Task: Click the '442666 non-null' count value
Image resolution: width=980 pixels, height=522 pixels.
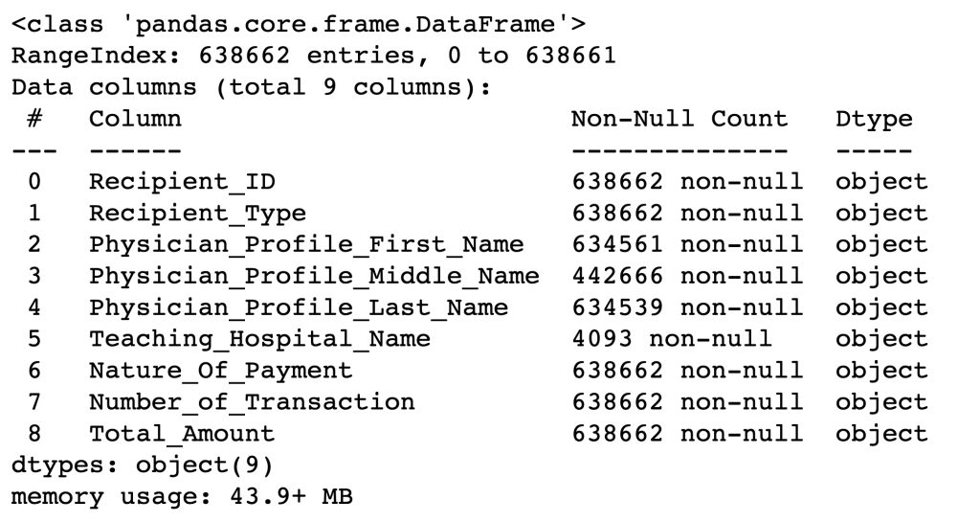Action: tap(687, 276)
